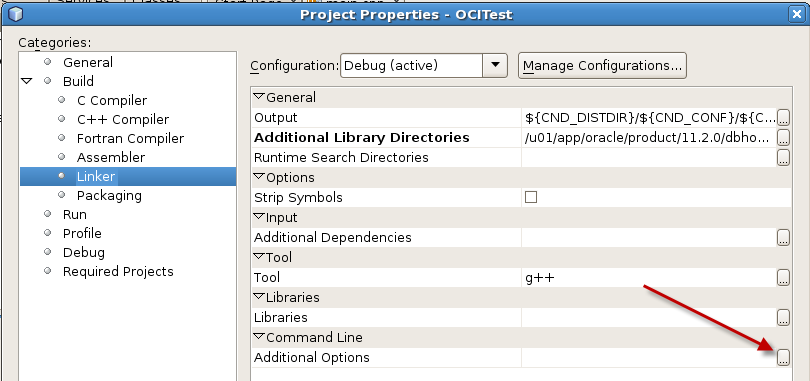Open the ellipsis browse button for Output
The width and height of the screenshot is (810, 381).
tap(783, 118)
